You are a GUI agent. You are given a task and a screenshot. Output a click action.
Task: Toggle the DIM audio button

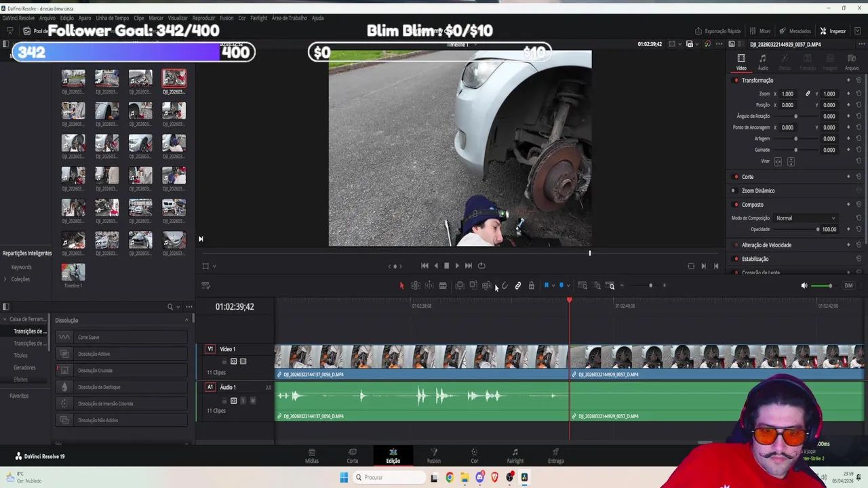click(x=848, y=285)
